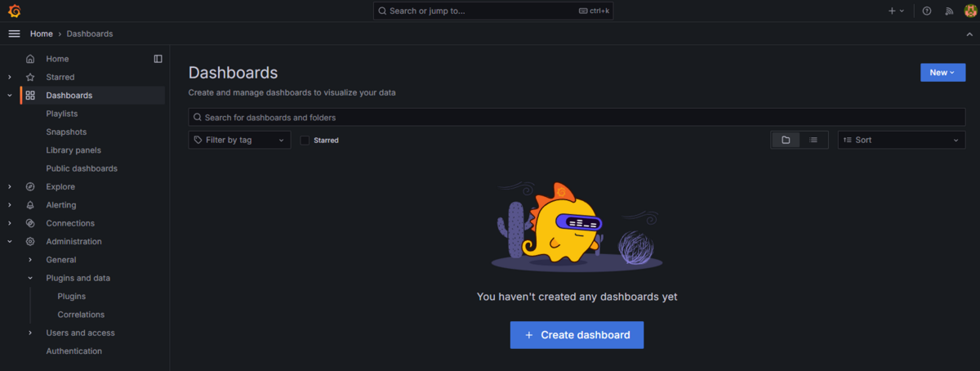The image size is (980, 371).
Task: Collapse the Dashboards section chevron
Action: point(10,96)
